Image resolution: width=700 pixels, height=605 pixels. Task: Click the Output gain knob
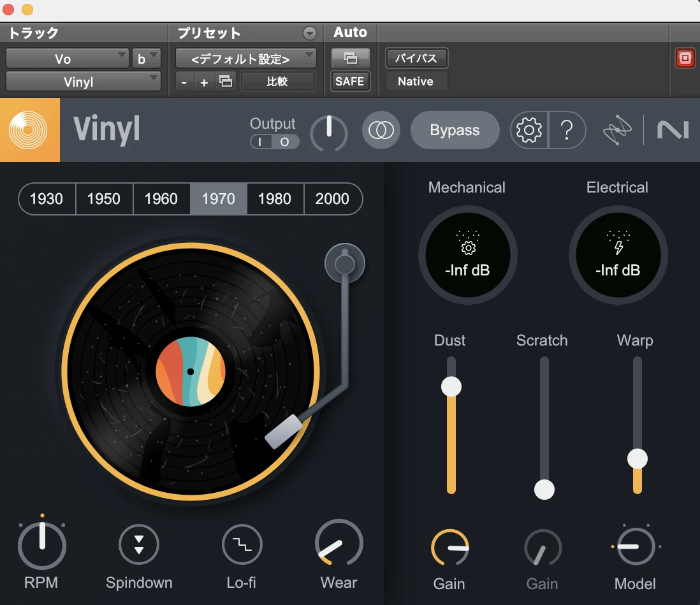(329, 133)
